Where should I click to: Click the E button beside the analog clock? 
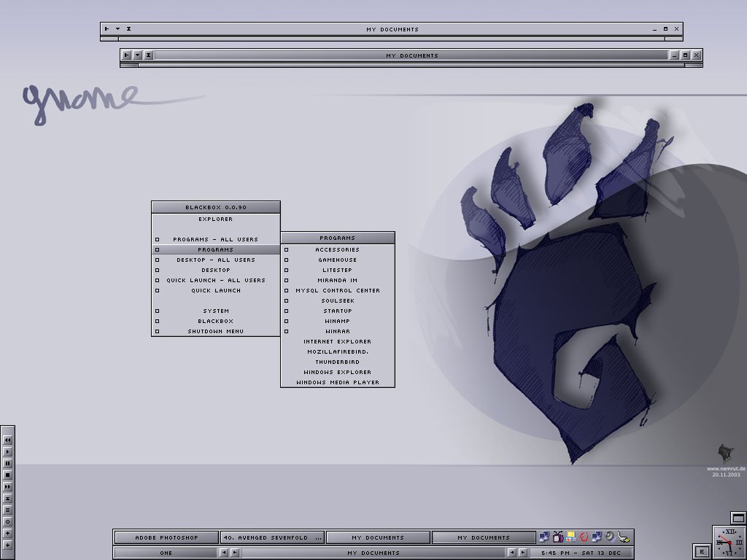pyautogui.click(x=701, y=551)
